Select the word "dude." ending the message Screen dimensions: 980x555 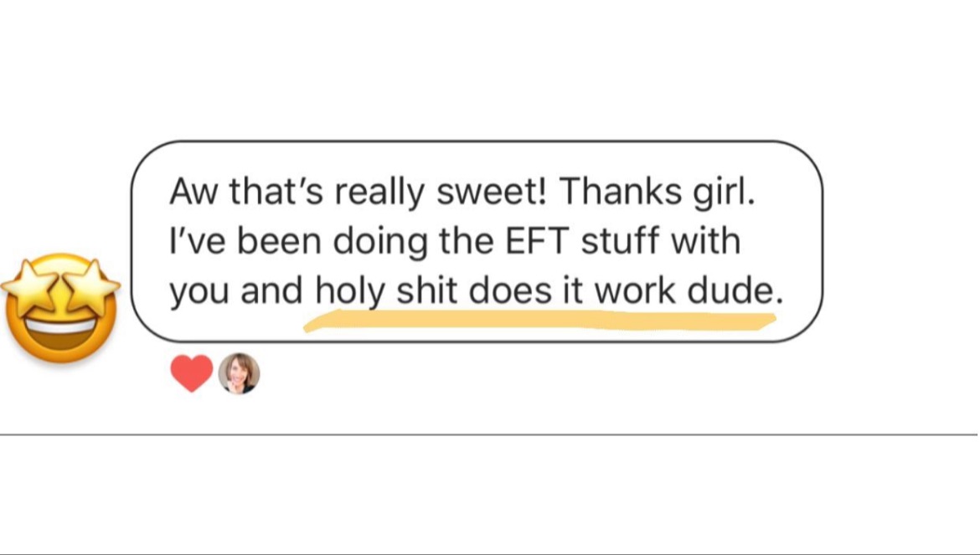pyautogui.click(x=733, y=290)
